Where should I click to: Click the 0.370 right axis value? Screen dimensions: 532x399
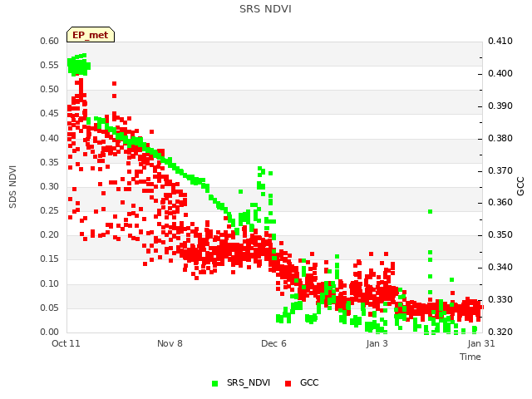500,170
